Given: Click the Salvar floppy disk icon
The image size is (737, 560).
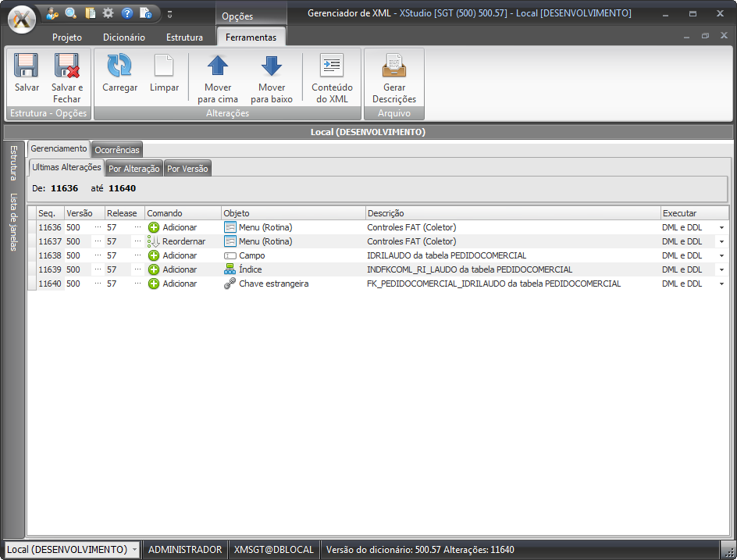Looking at the screenshot, I should tap(27, 66).
